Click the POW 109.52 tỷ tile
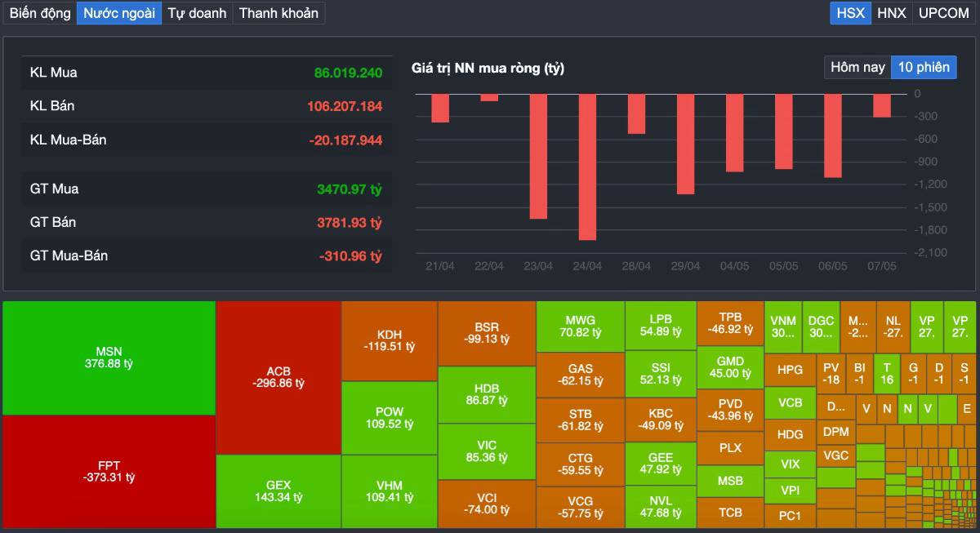The height and width of the screenshot is (533, 980). coord(390,418)
